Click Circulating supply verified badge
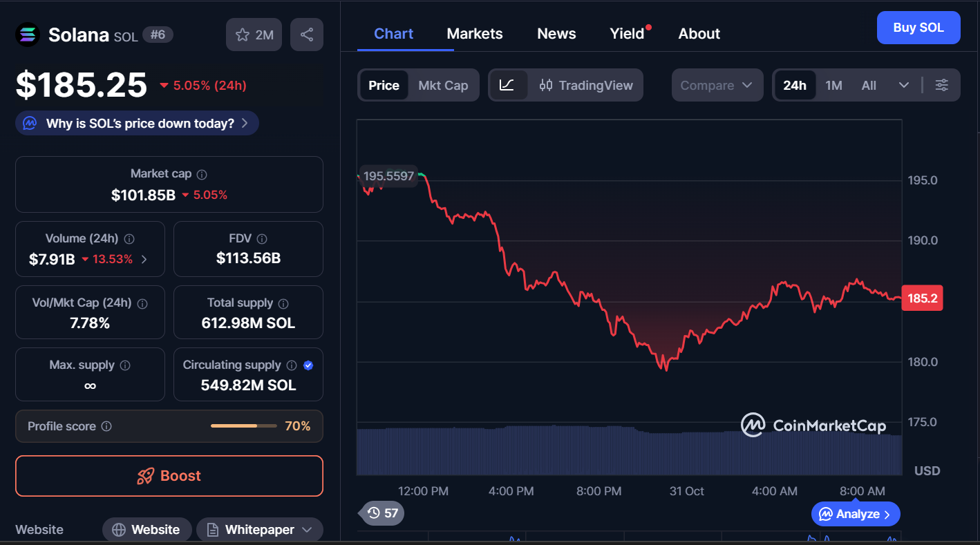The image size is (980, 545). [308, 365]
